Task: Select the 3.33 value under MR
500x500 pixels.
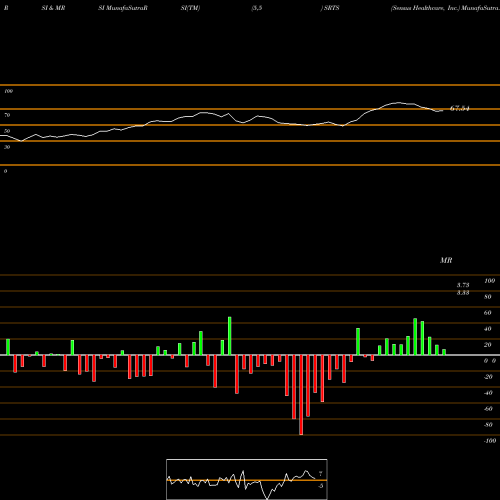Action: tap(463, 293)
